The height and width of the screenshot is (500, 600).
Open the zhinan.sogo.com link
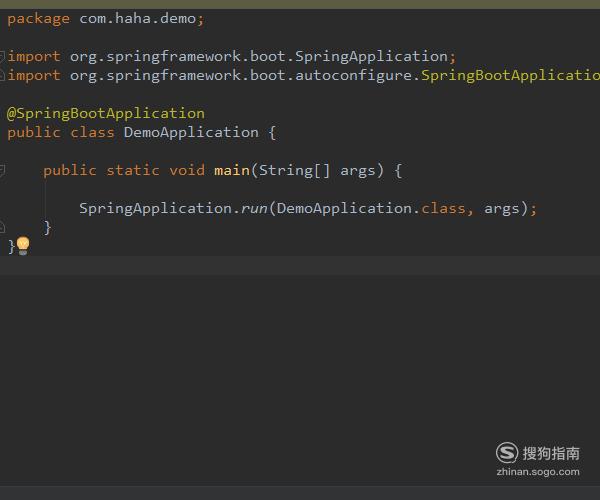[x=538, y=472]
